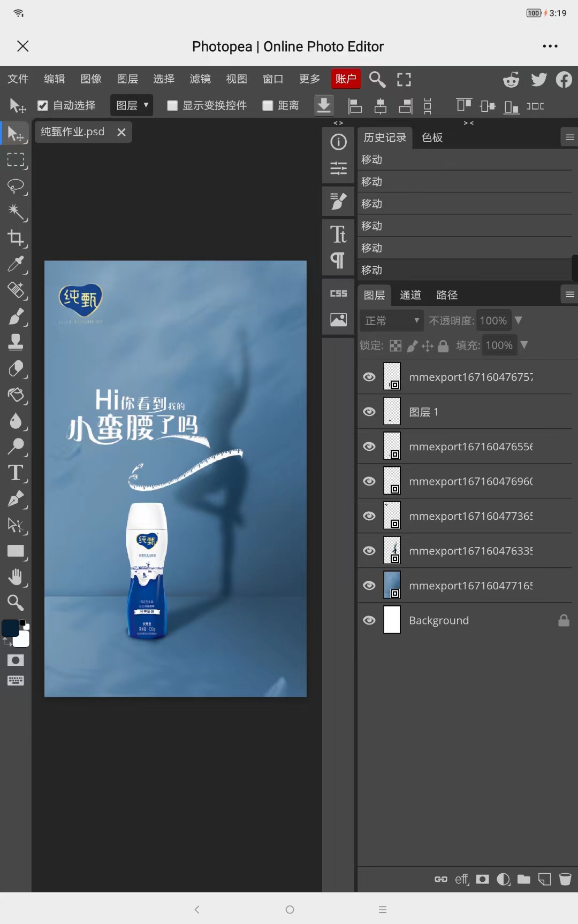
Task: Hide the 图层 1 layer
Action: click(x=369, y=412)
